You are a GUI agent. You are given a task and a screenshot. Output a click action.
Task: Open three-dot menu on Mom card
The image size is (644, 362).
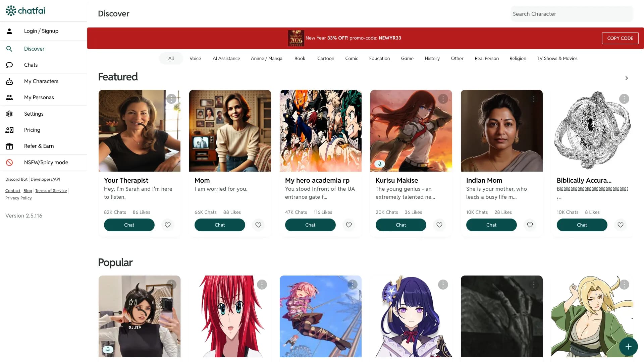(x=262, y=99)
